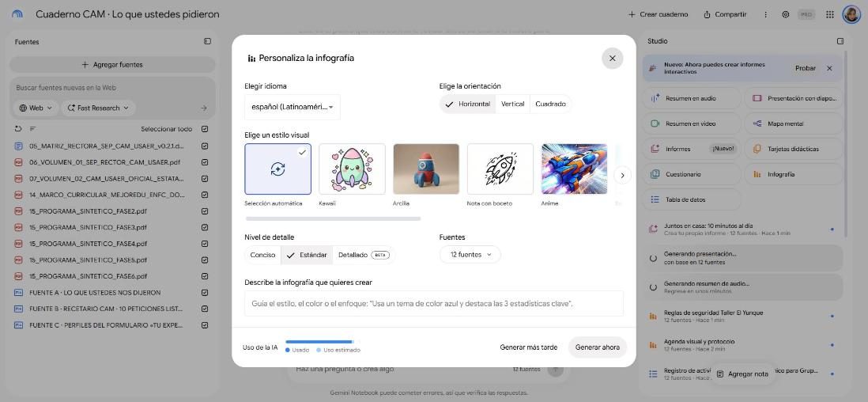
Task: Select Cuadrado orientation
Action: pyautogui.click(x=550, y=104)
